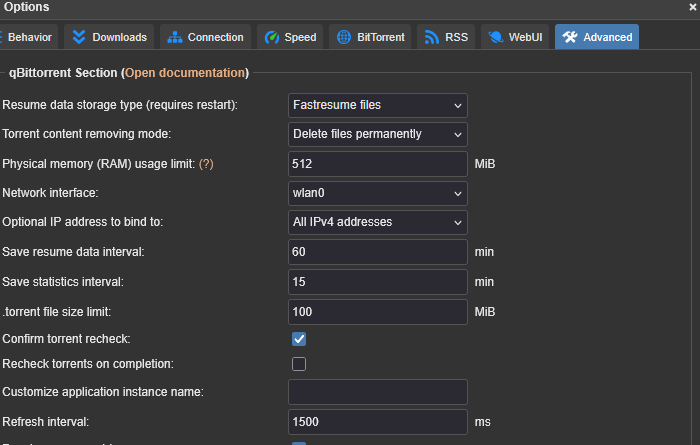Viewport: 700px width, 445px height.
Task: Close the Options dialog
Action: tap(693, 7)
